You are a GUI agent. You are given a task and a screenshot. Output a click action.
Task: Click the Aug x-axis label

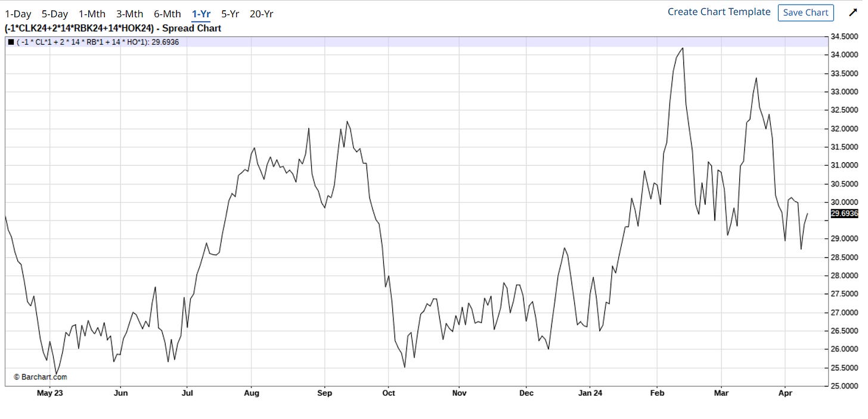tap(252, 393)
